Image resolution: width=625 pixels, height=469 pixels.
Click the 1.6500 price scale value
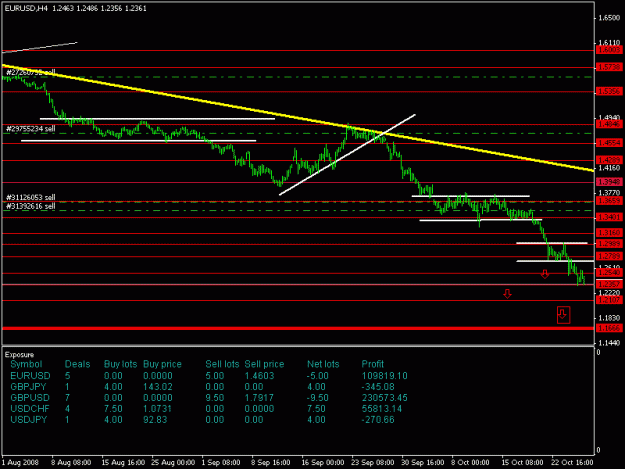(x=609, y=18)
